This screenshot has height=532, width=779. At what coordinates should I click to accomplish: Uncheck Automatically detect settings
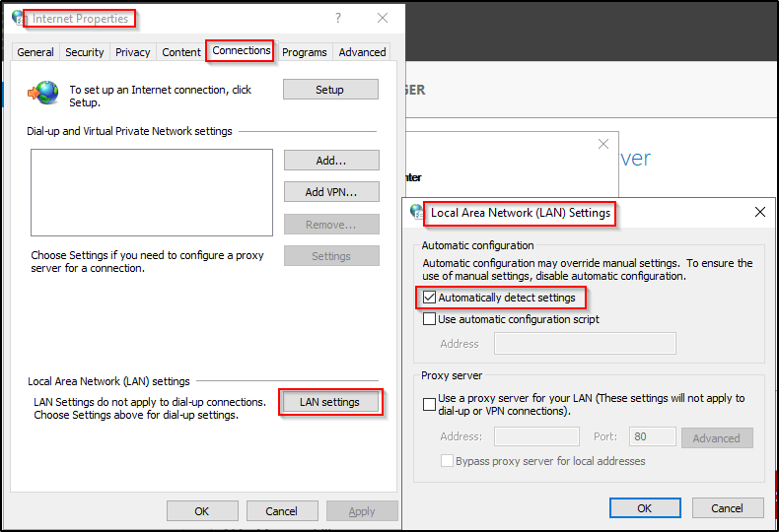point(429,298)
